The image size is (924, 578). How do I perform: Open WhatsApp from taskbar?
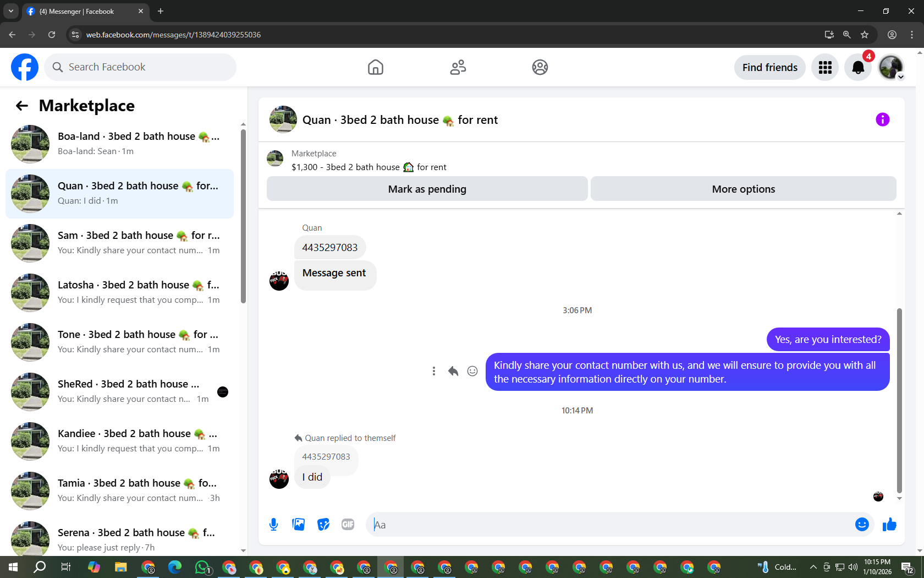pyautogui.click(x=202, y=567)
